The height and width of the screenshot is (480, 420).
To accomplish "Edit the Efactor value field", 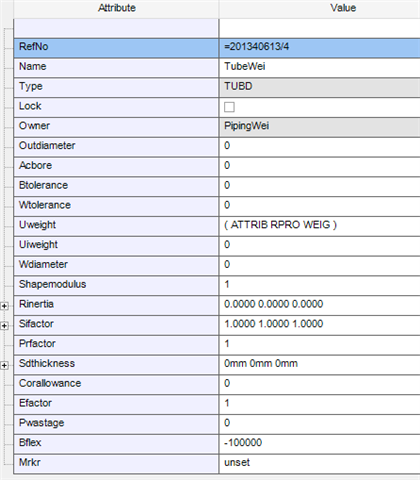I will [x=320, y=404].
